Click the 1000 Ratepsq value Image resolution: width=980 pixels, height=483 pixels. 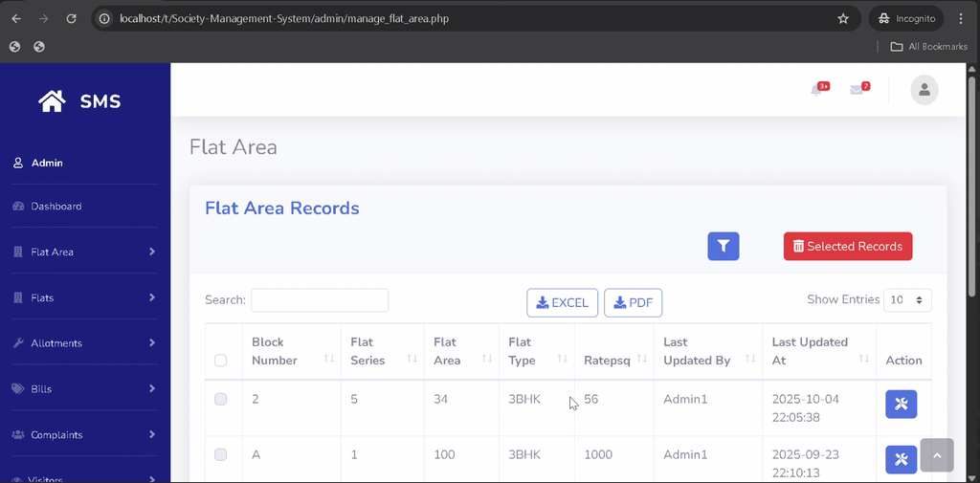(x=598, y=454)
